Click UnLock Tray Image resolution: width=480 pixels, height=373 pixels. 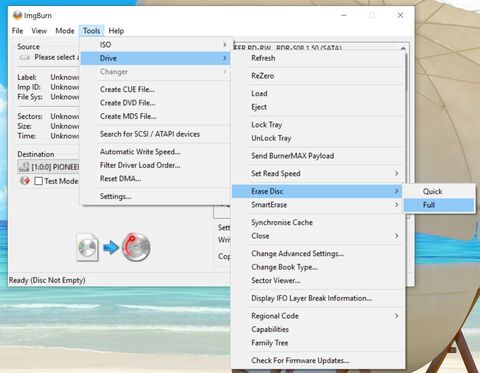pyautogui.click(x=318, y=138)
